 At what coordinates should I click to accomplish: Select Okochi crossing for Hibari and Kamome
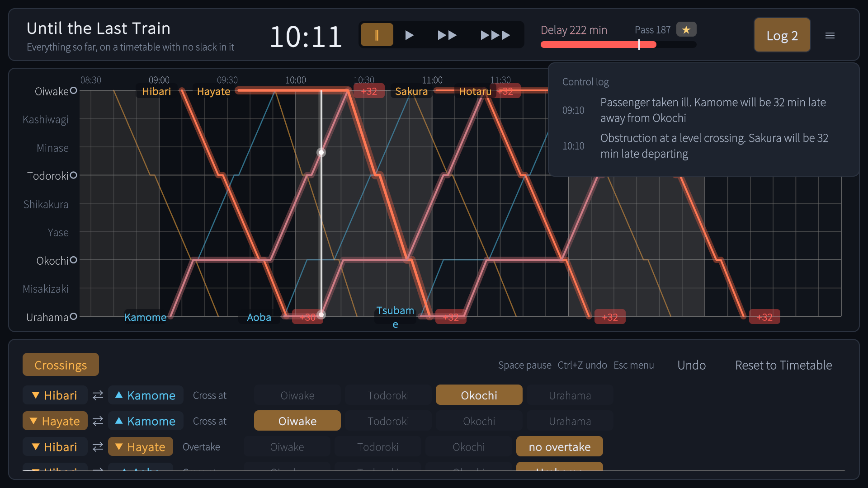click(x=479, y=395)
